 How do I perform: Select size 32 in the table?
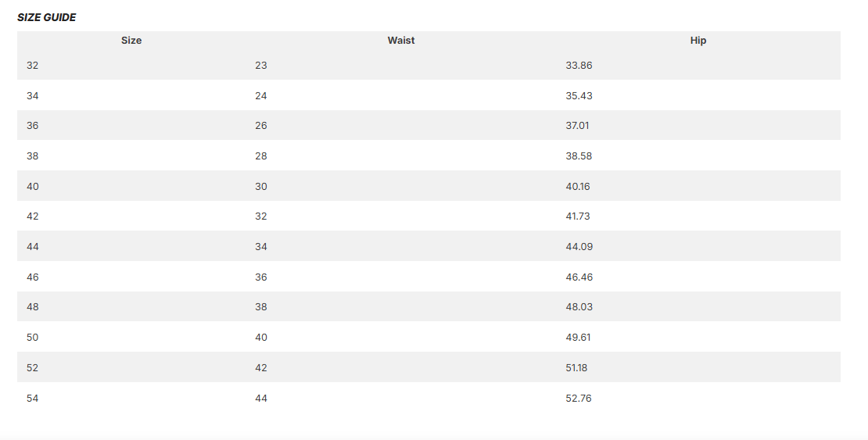(32, 66)
